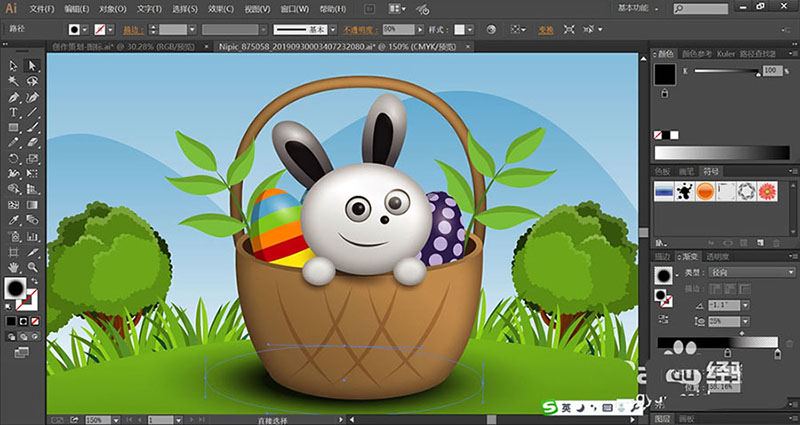The width and height of the screenshot is (800, 425).
Task: Select the Selection arrow tool
Action: tap(13, 65)
